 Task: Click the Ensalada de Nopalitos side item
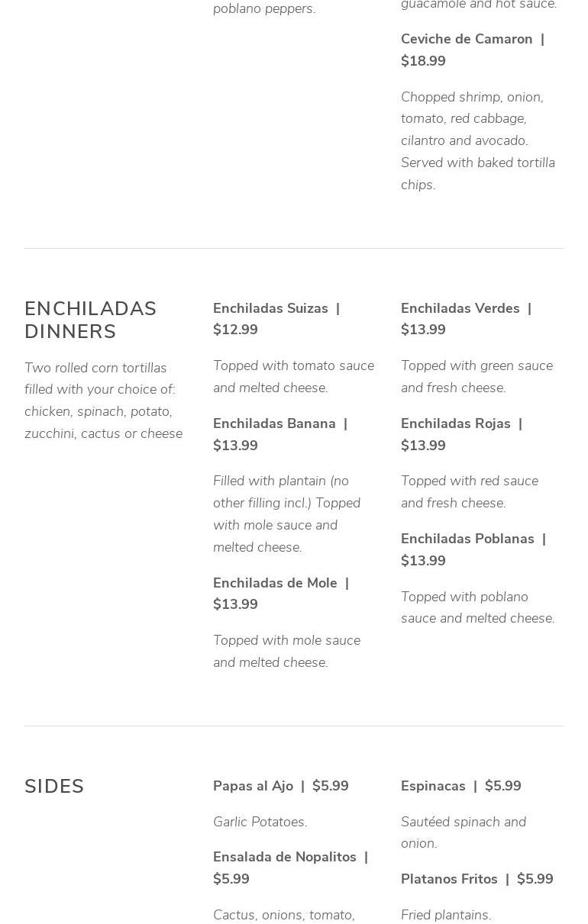coord(285,858)
